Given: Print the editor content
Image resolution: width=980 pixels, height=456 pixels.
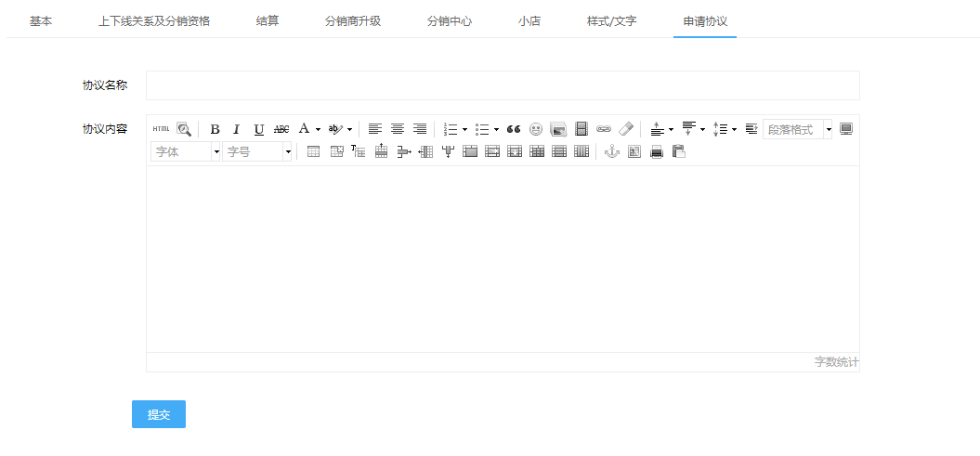Looking at the screenshot, I should (x=656, y=151).
